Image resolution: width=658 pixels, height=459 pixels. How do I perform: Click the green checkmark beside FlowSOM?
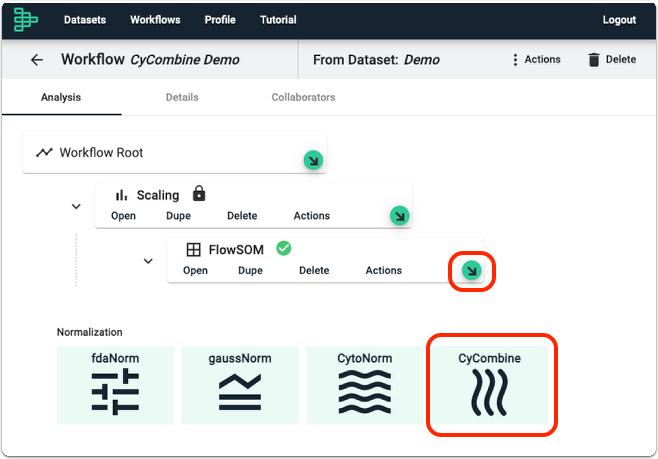[x=284, y=248]
